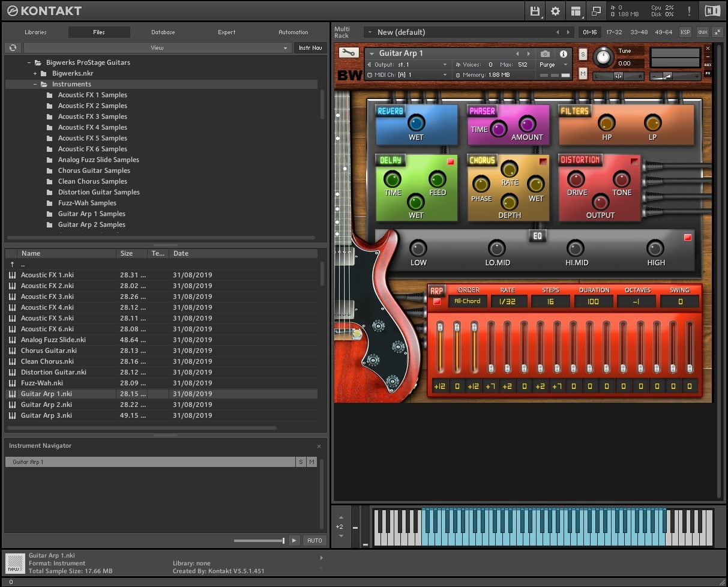The height and width of the screenshot is (587, 728).
Task: Switch to the Libraries tab
Action: [x=35, y=32]
